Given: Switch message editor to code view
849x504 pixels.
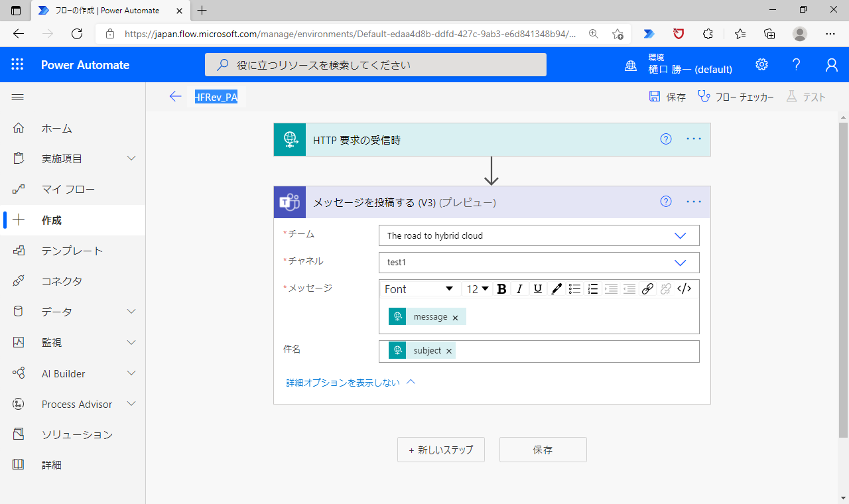Looking at the screenshot, I should coord(685,288).
